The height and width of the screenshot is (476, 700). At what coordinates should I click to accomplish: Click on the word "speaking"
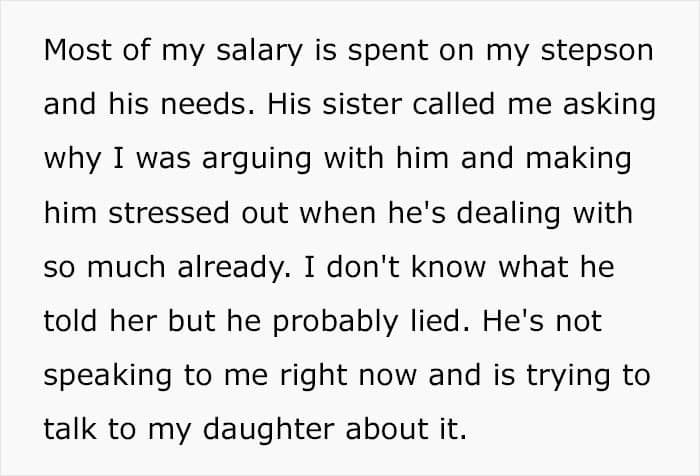tap(108, 378)
